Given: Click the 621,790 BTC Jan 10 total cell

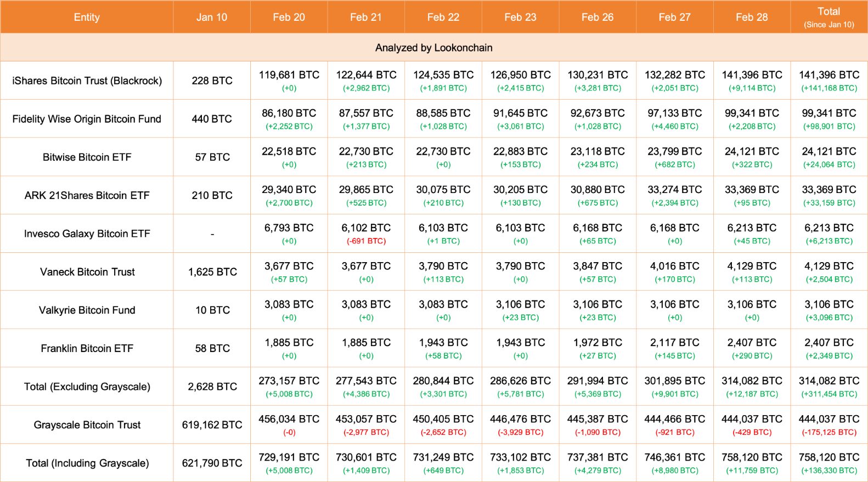Looking at the screenshot, I should point(212,463).
